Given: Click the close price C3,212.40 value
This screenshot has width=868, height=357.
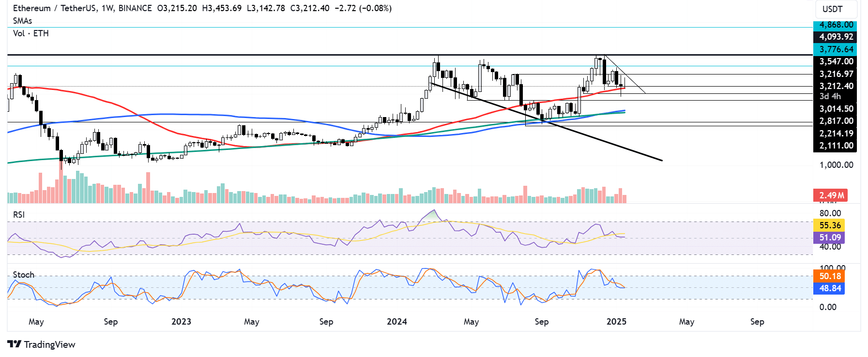Looking at the screenshot, I should pyautogui.click(x=310, y=8).
